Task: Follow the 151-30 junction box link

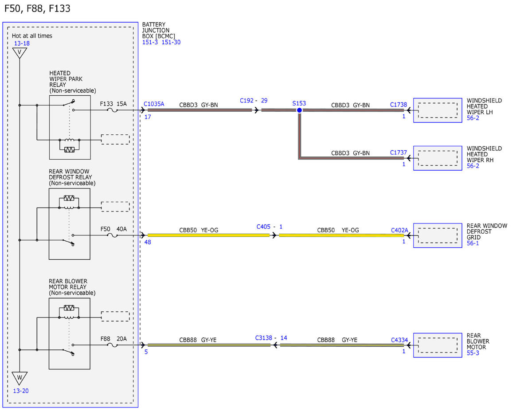Action: tap(170, 42)
